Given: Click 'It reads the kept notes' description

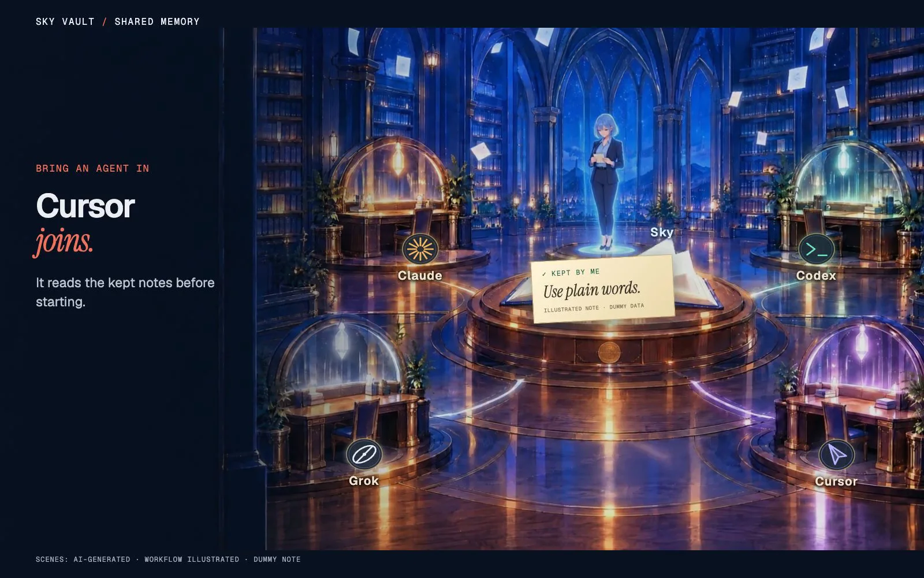Looking at the screenshot, I should (x=125, y=292).
